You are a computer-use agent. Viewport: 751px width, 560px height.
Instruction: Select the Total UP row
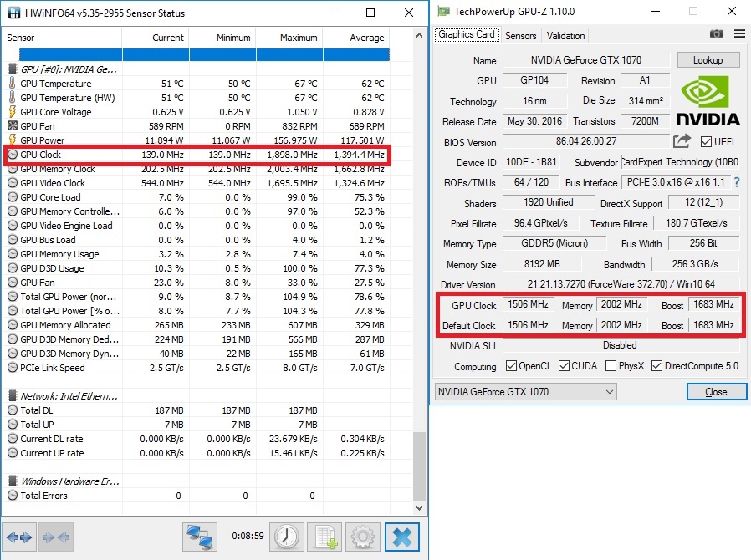(x=197, y=425)
